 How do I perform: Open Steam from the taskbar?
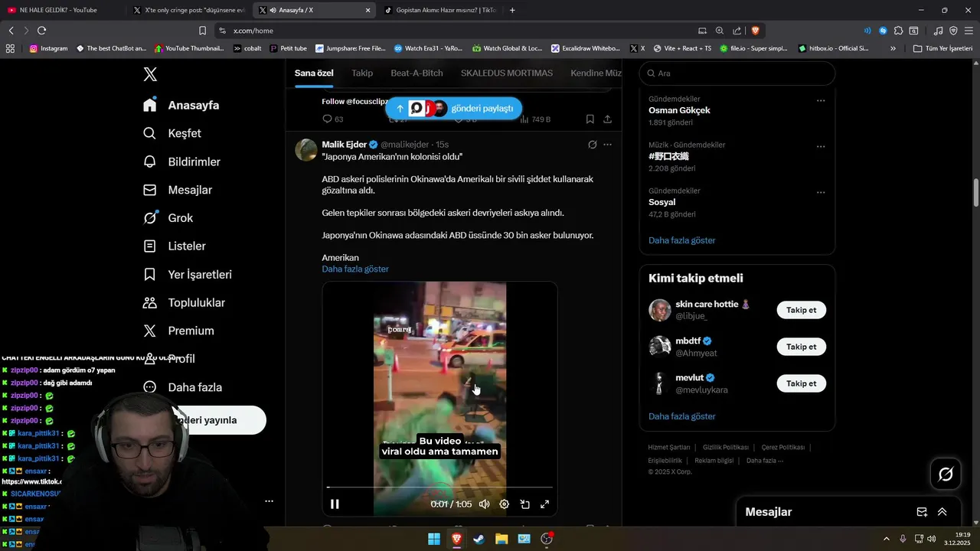(x=479, y=539)
